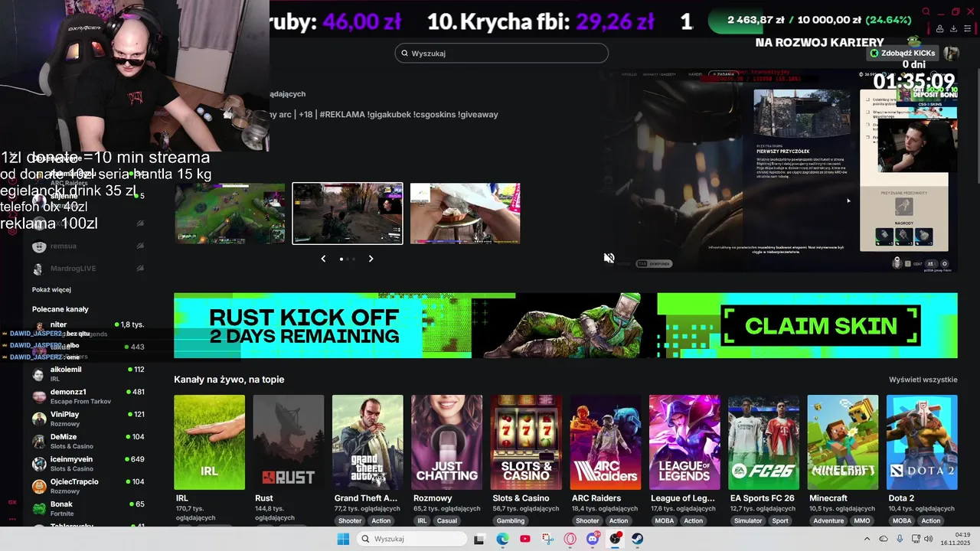980x551 pixels.
Task: Open the Rust category card
Action: [x=289, y=442]
